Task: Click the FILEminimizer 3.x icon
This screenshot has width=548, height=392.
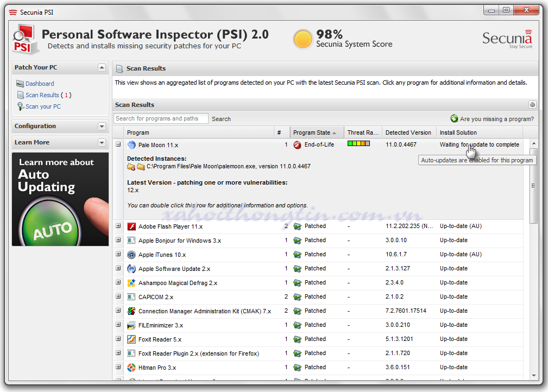Action: click(x=131, y=325)
